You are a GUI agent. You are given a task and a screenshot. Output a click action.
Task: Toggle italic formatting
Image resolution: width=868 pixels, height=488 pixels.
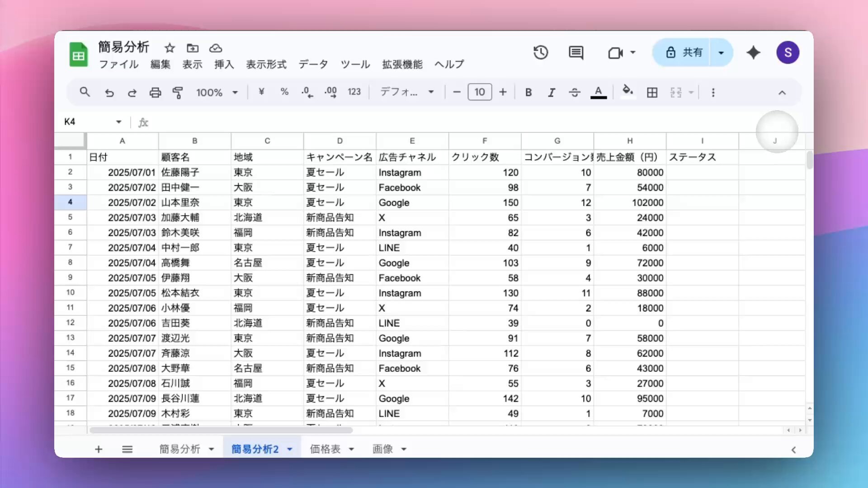[551, 93]
